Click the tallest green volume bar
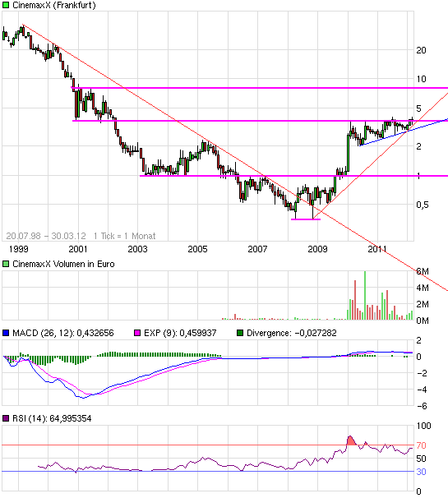The width and height of the screenshot is (448, 498). [x=365, y=295]
